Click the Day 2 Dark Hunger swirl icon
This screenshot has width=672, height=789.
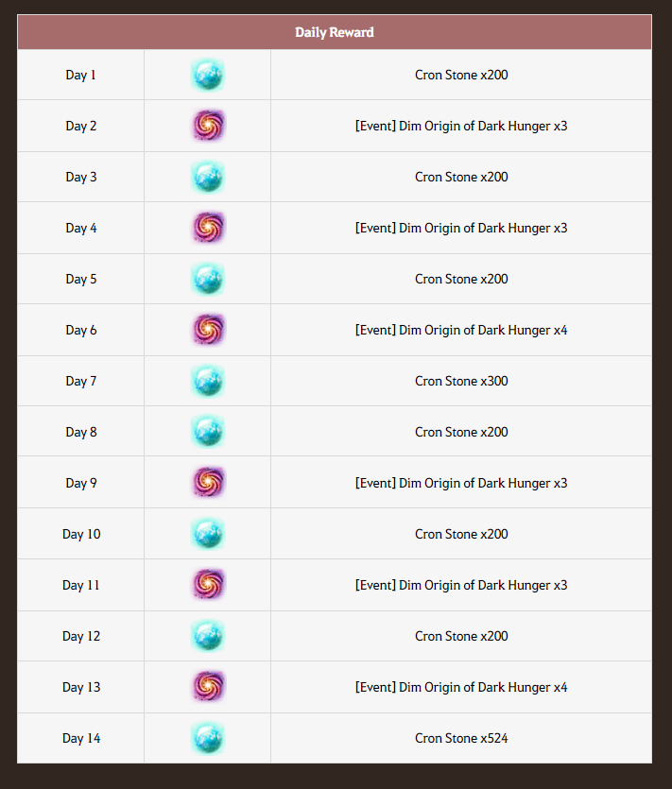point(207,126)
